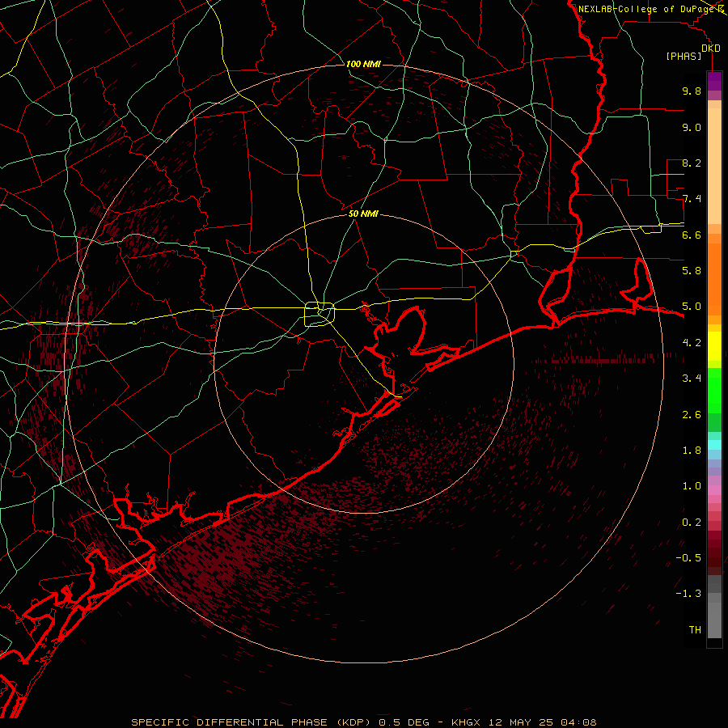Click the 3.4 value on color scale

pos(692,379)
